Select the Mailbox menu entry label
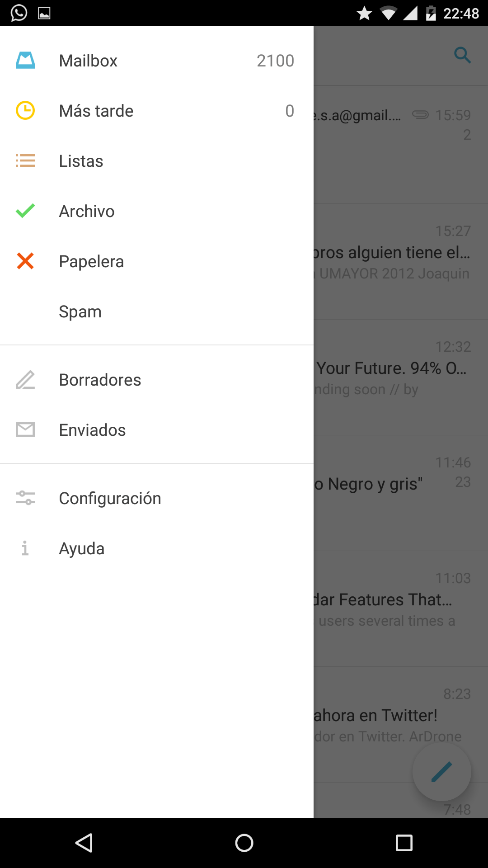The height and width of the screenshot is (868, 488). pos(89,61)
